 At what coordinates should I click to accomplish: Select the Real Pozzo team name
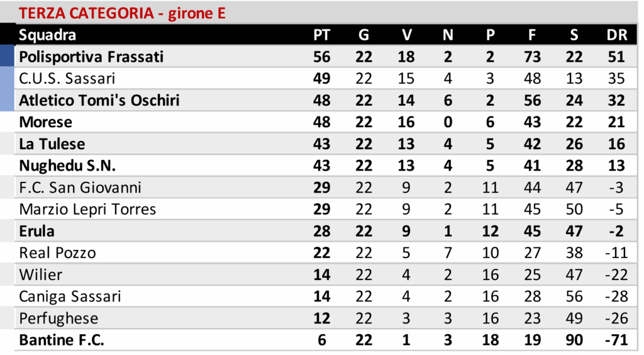click(x=58, y=253)
